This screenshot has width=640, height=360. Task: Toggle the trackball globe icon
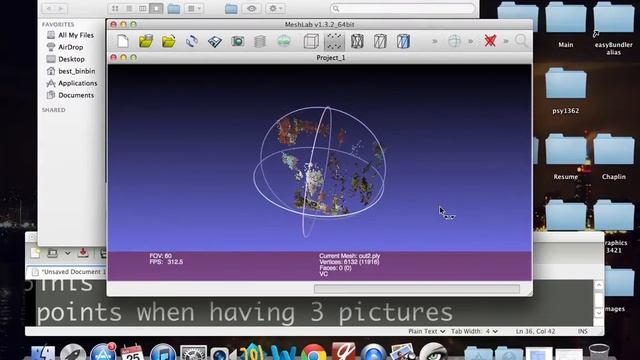[454, 41]
